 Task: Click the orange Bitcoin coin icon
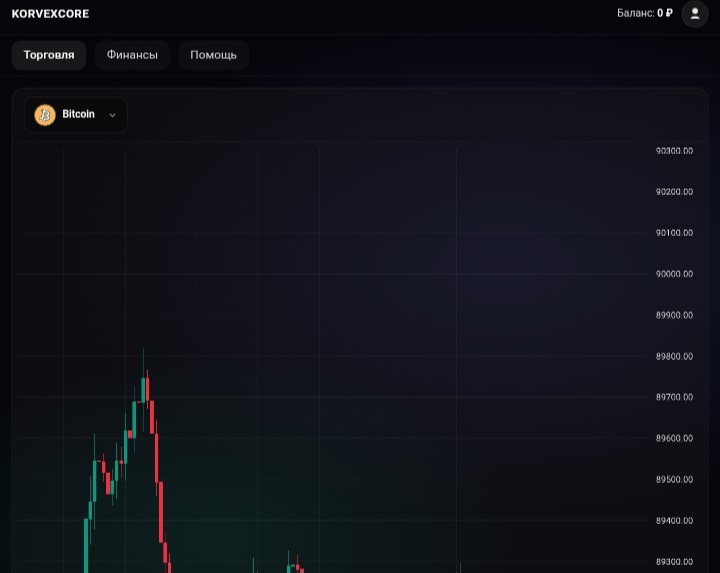tap(45, 115)
